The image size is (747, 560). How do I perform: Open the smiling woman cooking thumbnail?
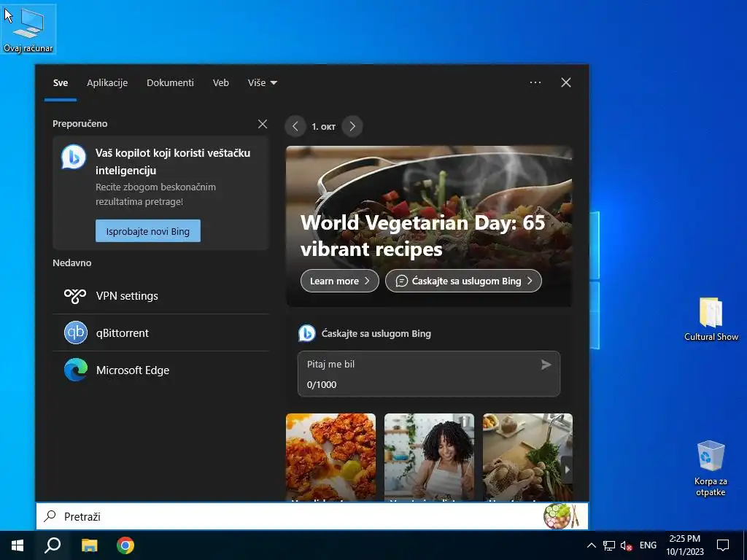429,456
